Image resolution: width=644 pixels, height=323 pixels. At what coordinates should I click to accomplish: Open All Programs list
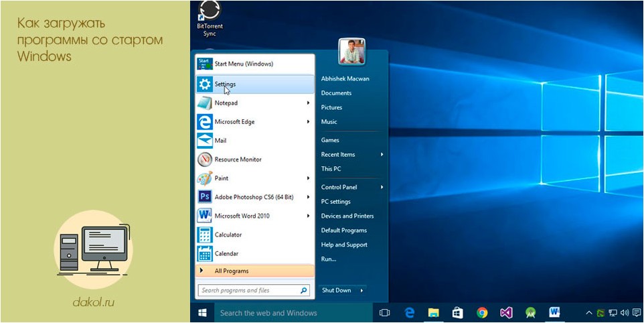(x=255, y=271)
